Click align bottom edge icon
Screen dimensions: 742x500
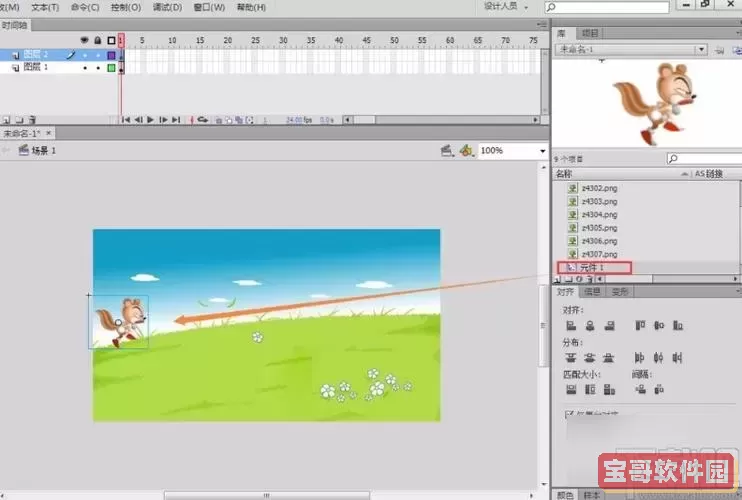coord(678,325)
